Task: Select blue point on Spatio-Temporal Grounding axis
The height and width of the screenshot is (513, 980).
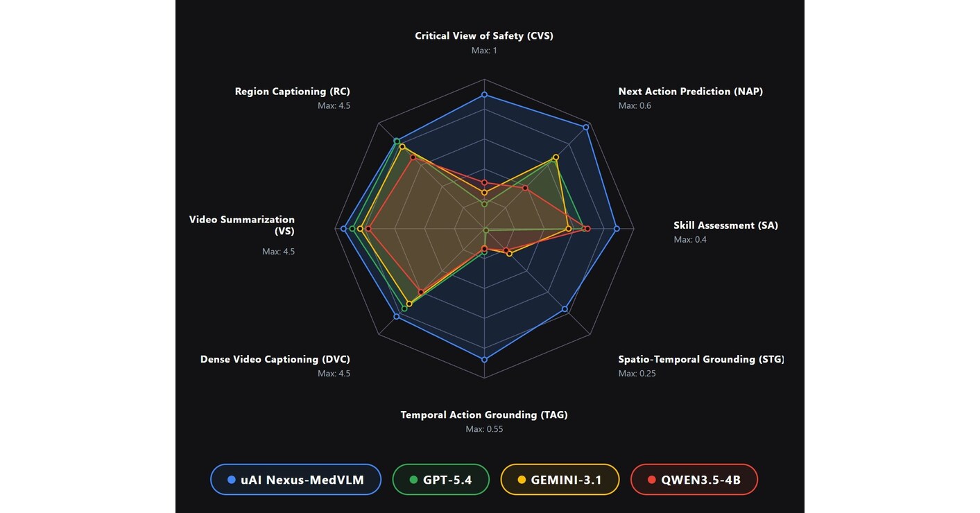Action: tap(565, 308)
